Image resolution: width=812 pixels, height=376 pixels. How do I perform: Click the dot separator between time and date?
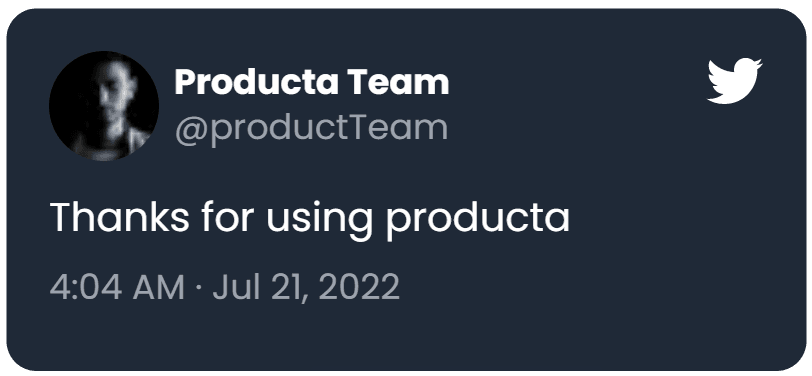pyautogui.click(x=199, y=287)
